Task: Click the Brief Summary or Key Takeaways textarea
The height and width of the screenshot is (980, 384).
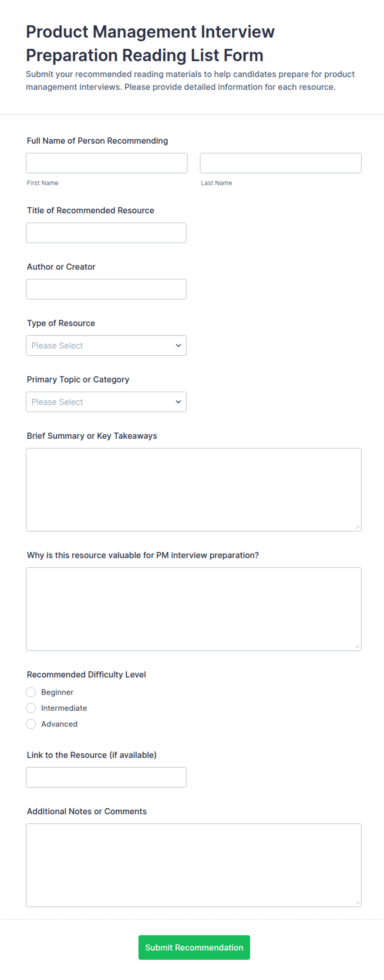Action: [x=194, y=490]
